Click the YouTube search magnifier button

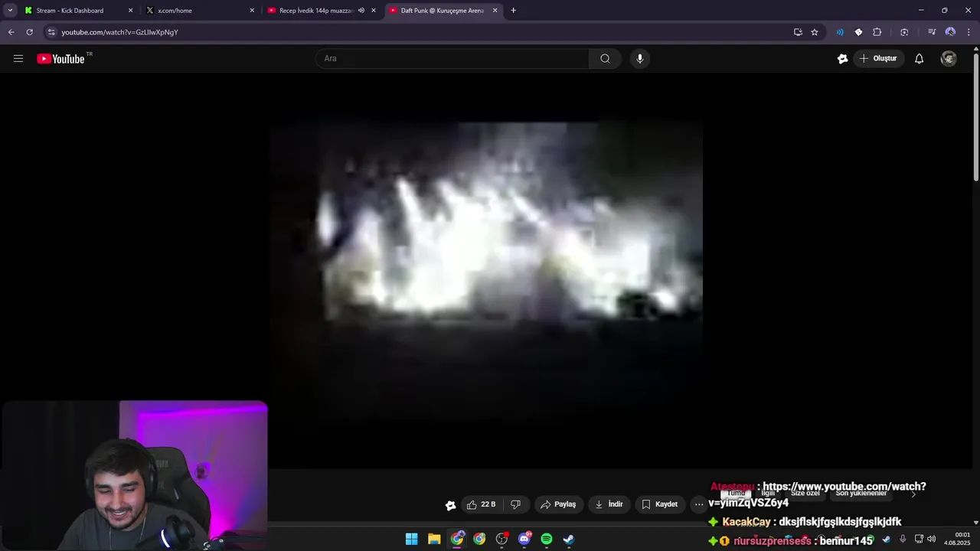tap(605, 58)
